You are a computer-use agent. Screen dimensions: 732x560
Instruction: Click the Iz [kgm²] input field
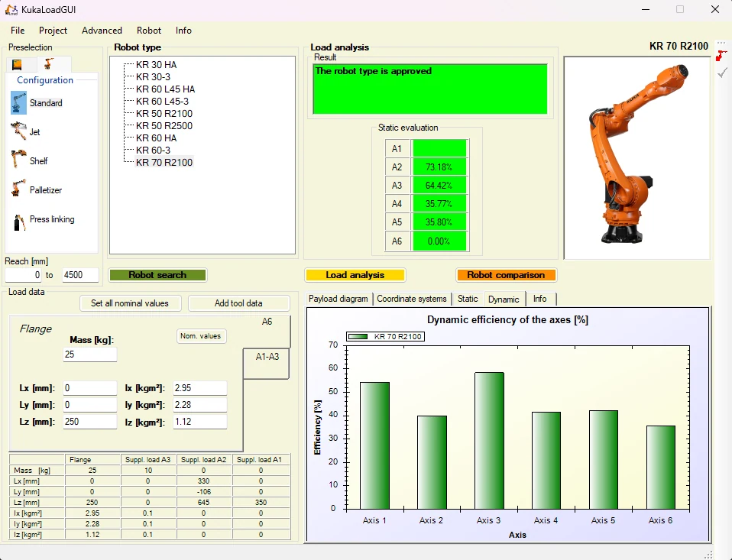[x=199, y=422]
